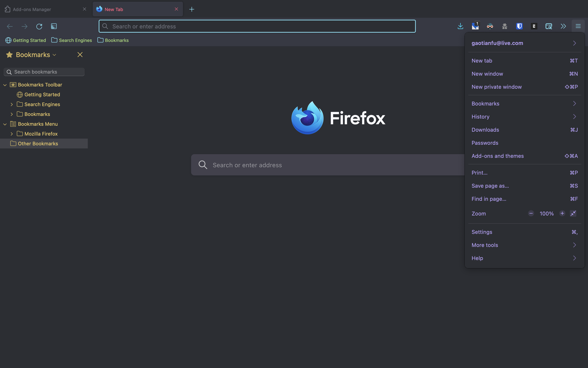Open the History submenu
Screen dimensions: 588x368
pyautogui.click(x=525, y=117)
